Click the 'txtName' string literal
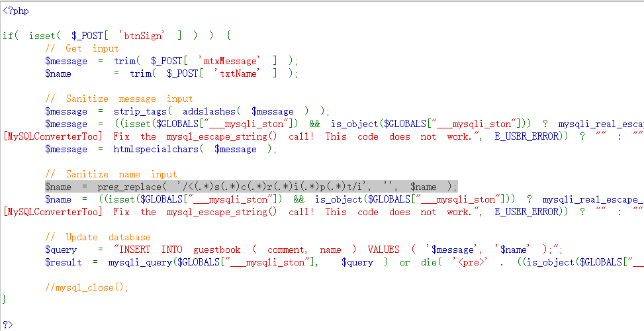The height and width of the screenshot is (331, 644). 236,73
